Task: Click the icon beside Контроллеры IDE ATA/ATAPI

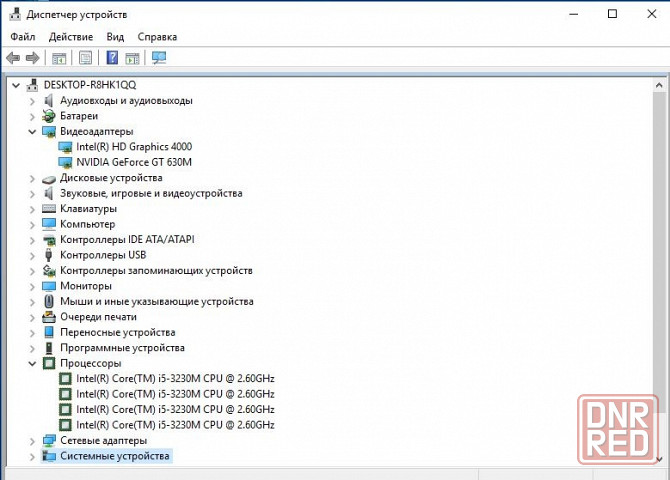Action: pyautogui.click(x=49, y=240)
